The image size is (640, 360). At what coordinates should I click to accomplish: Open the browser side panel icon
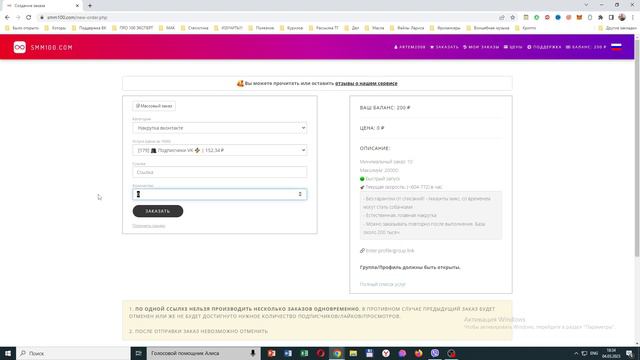[x=611, y=18]
